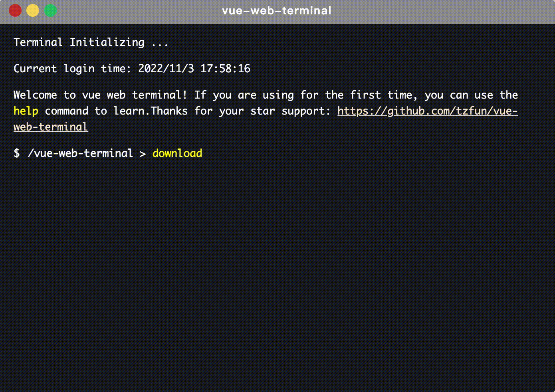
Task: Toggle fullscreen with the green traffic light
Action: [50, 11]
